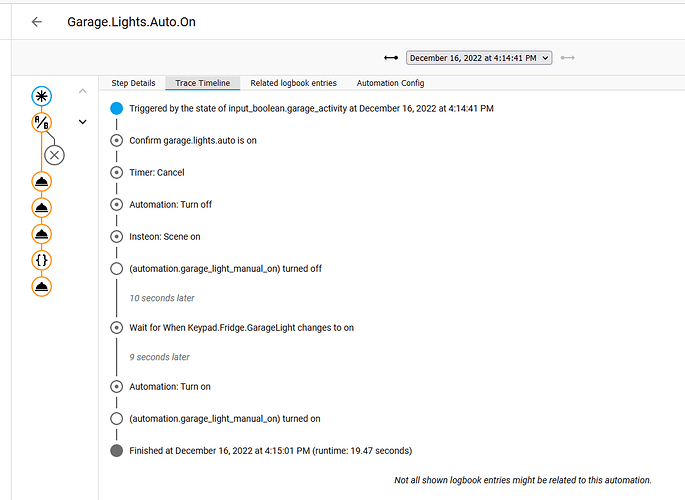Select the A/B condition node
The height and width of the screenshot is (500, 685).
(x=41, y=122)
